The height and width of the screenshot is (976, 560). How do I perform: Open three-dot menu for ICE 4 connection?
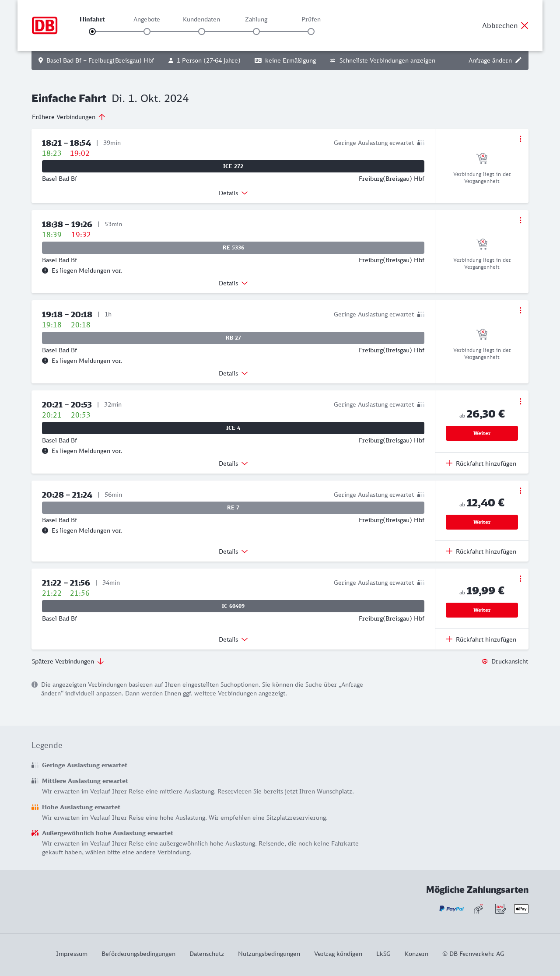[x=520, y=401]
